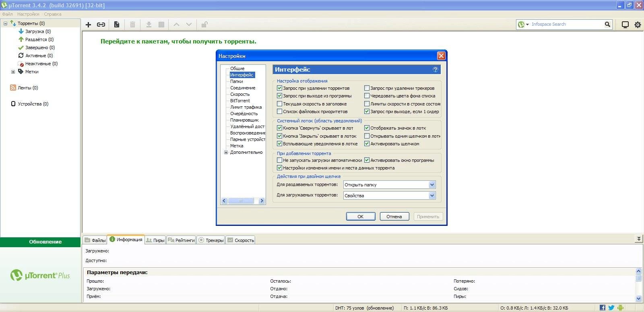Toggle Запрос при выходе из программы

point(279,96)
